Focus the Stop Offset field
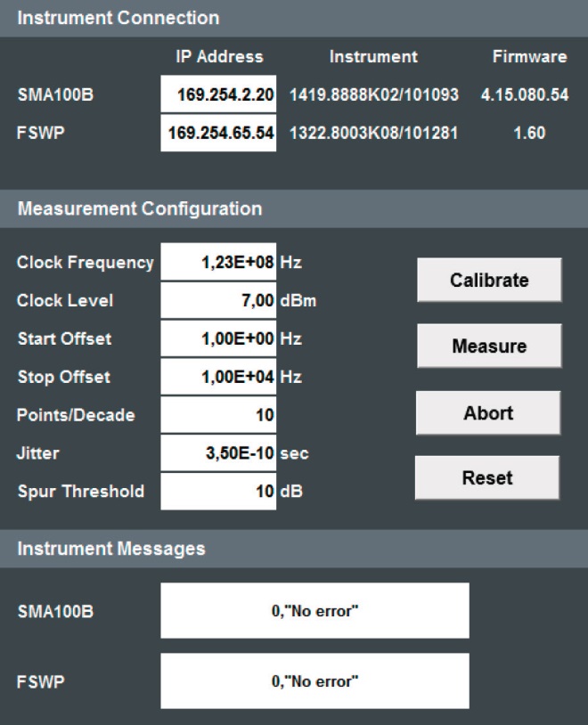588x725 pixels. click(218, 377)
